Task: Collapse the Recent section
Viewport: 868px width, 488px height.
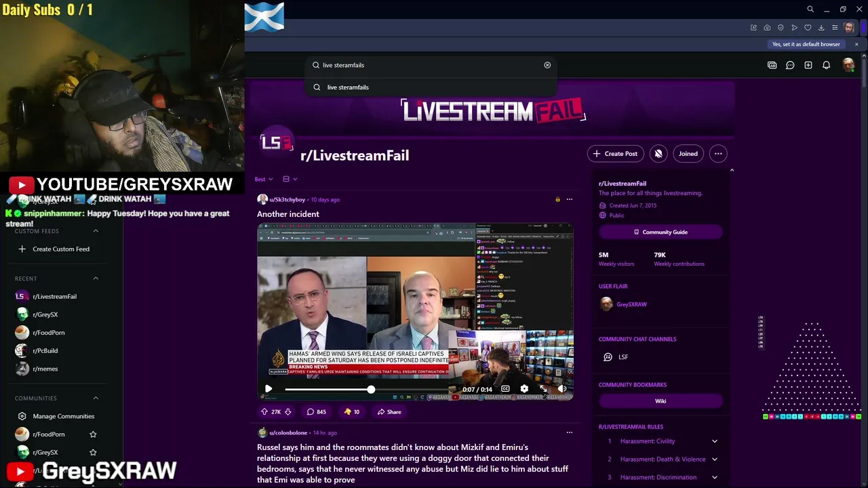Action: coord(96,279)
